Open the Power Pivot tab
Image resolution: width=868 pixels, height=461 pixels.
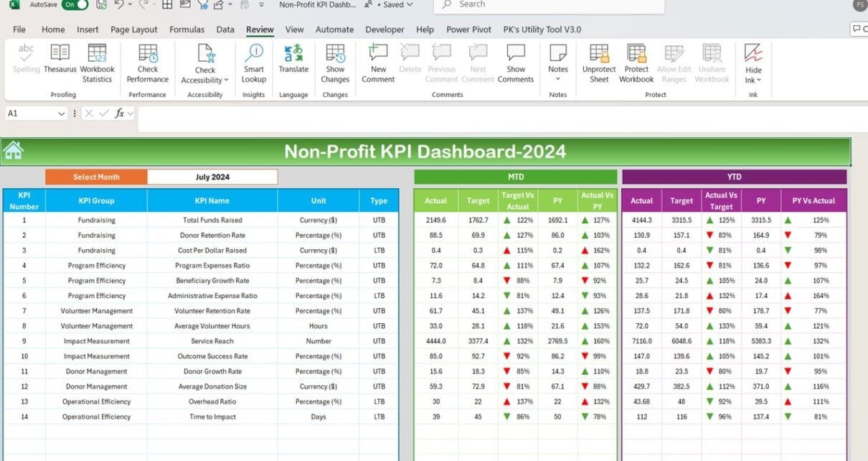(468, 29)
